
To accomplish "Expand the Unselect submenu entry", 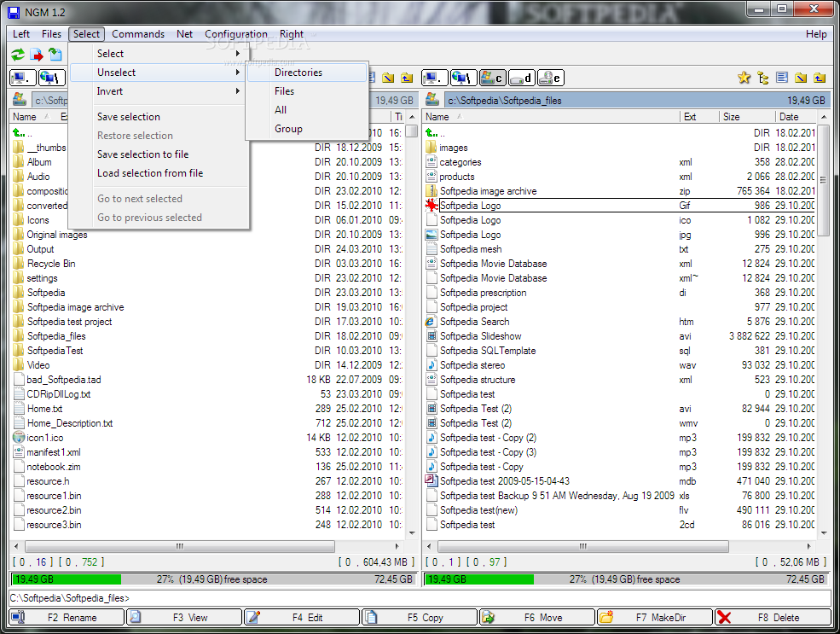I will (x=159, y=73).
